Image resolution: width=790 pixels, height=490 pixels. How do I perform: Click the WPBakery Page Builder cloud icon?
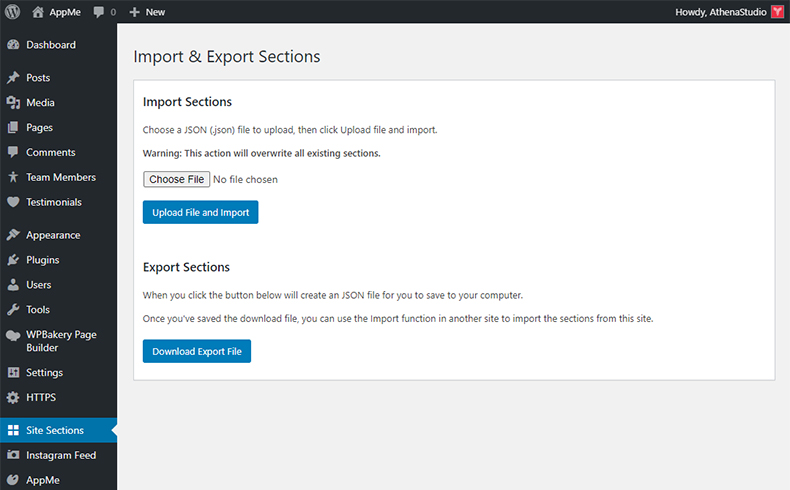click(x=13, y=335)
